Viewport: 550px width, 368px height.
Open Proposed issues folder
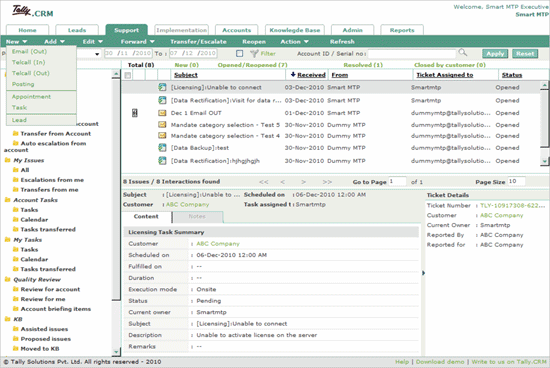coord(42,339)
